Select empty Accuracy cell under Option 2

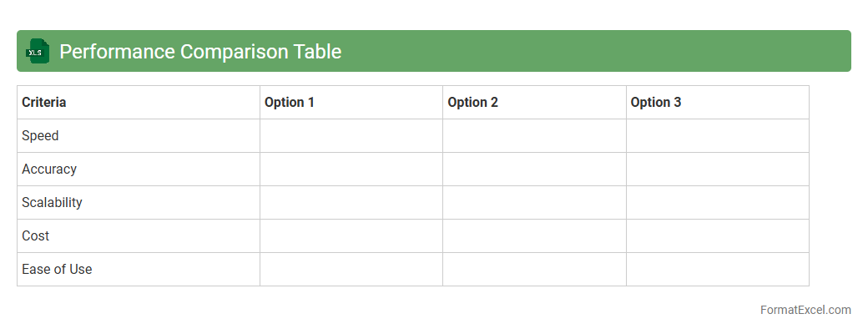pos(534,170)
